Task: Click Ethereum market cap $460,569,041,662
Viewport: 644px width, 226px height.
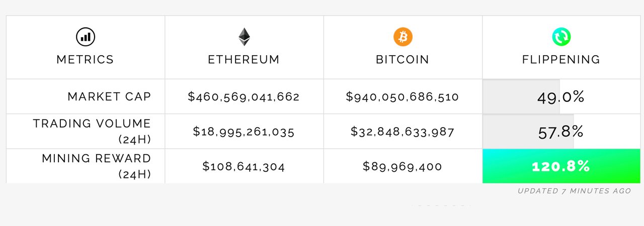Action: (x=244, y=97)
